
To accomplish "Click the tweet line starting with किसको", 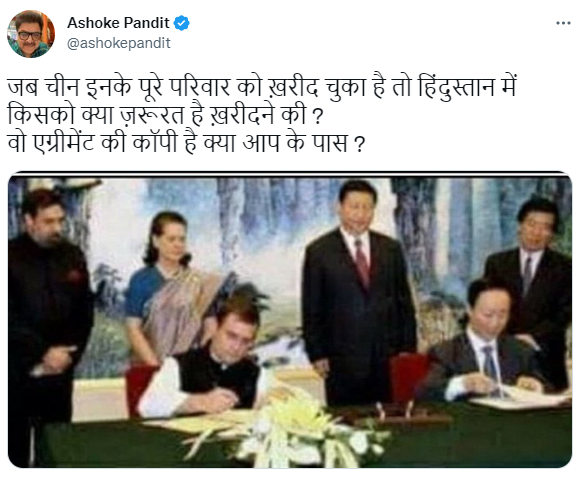I will 165,116.
